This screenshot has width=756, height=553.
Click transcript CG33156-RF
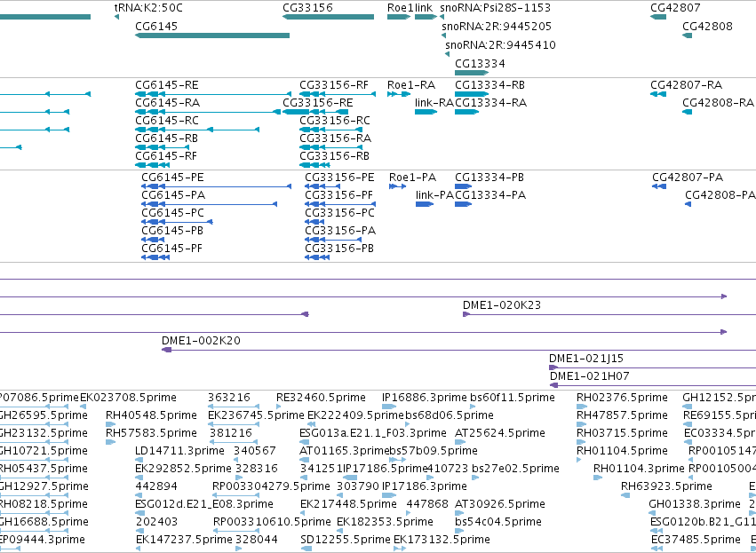[338, 94]
